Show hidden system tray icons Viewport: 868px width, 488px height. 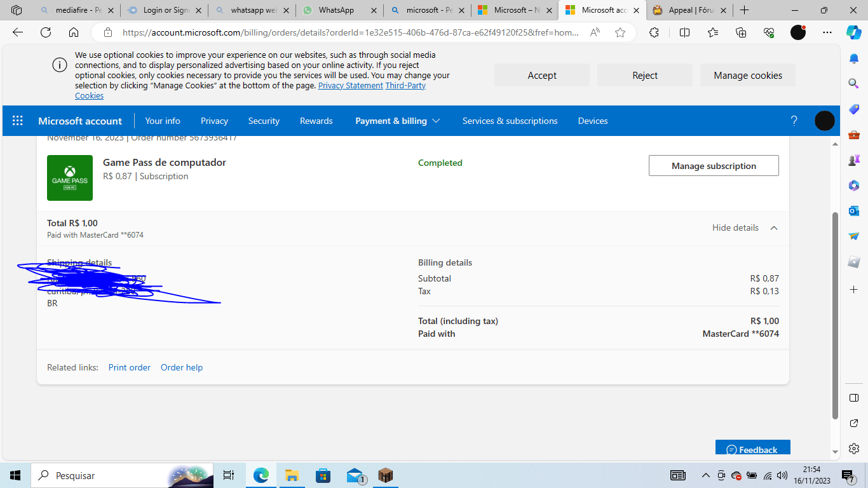pyautogui.click(x=705, y=475)
